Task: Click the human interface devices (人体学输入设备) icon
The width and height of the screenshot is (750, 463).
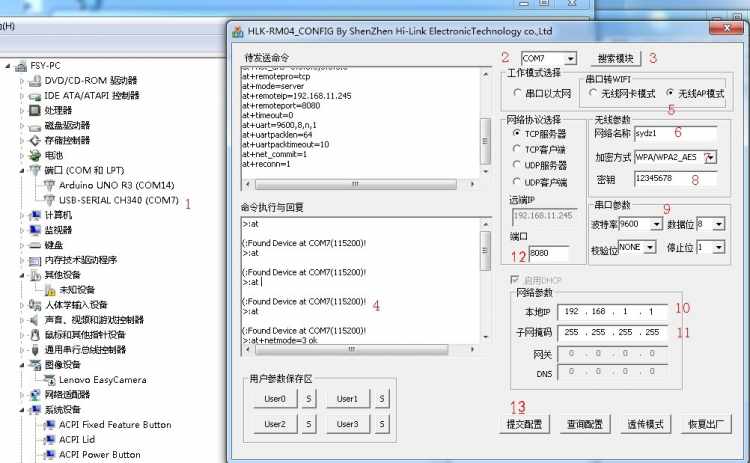Action: [35, 305]
